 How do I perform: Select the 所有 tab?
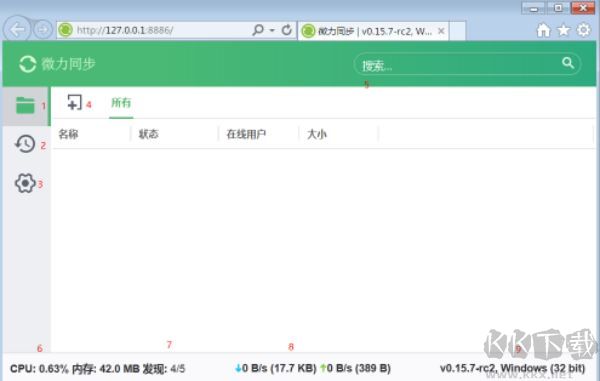click(x=121, y=103)
